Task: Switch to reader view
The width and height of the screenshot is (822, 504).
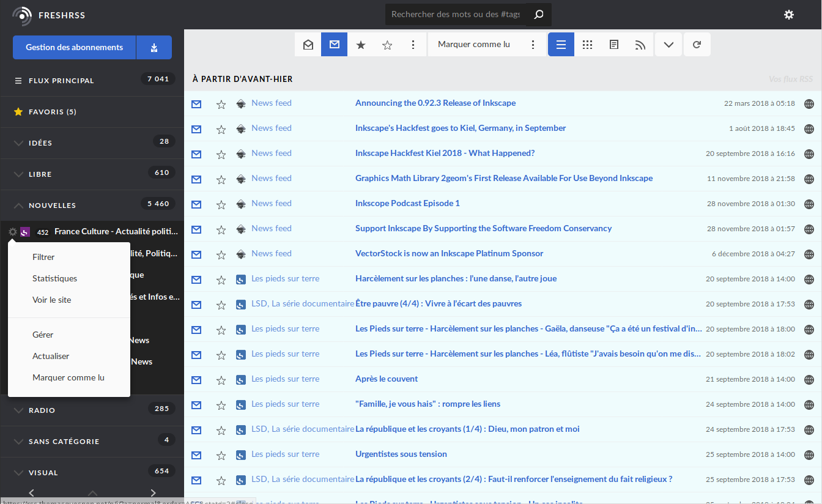Action: 614,45
